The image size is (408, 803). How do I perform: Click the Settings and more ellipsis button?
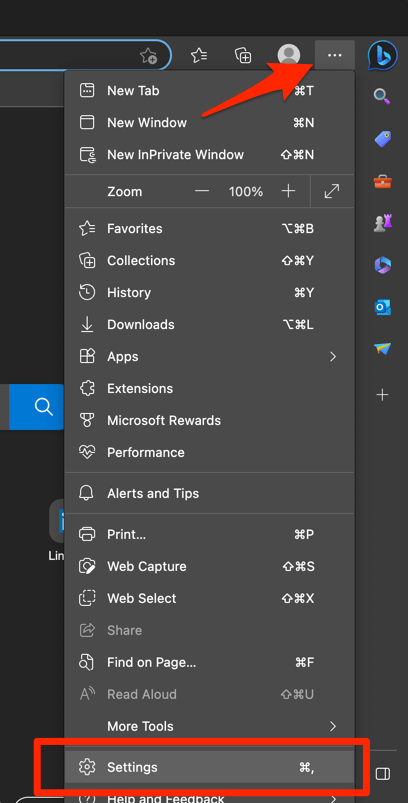335,55
